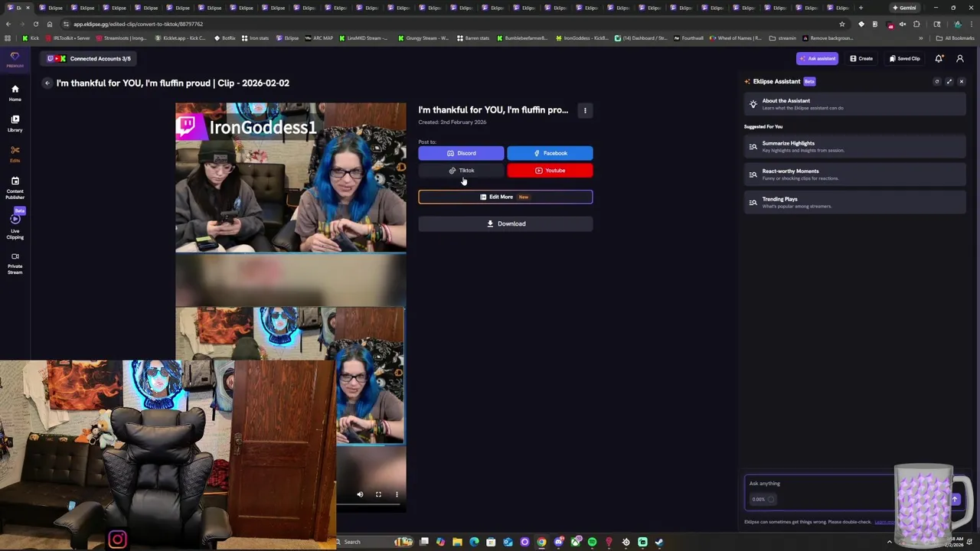Open the streamin bookmarks folder
Image resolution: width=980 pixels, height=551 pixels.
point(782,38)
